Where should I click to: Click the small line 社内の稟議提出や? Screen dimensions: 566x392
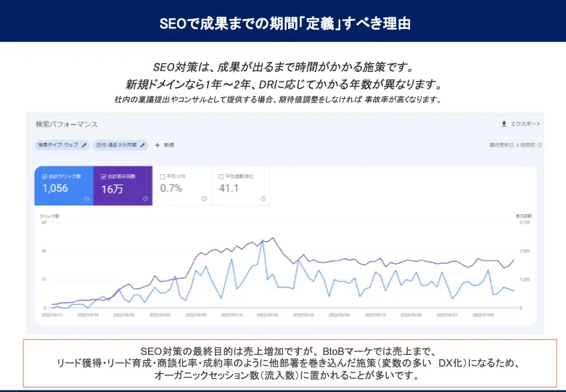pyautogui.click(x=278, y=99)
